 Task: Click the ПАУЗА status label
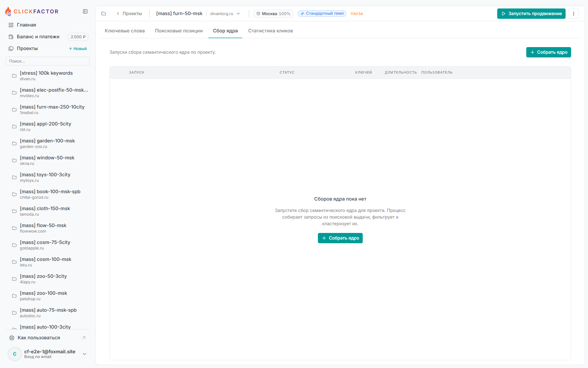tap(357, 14)
